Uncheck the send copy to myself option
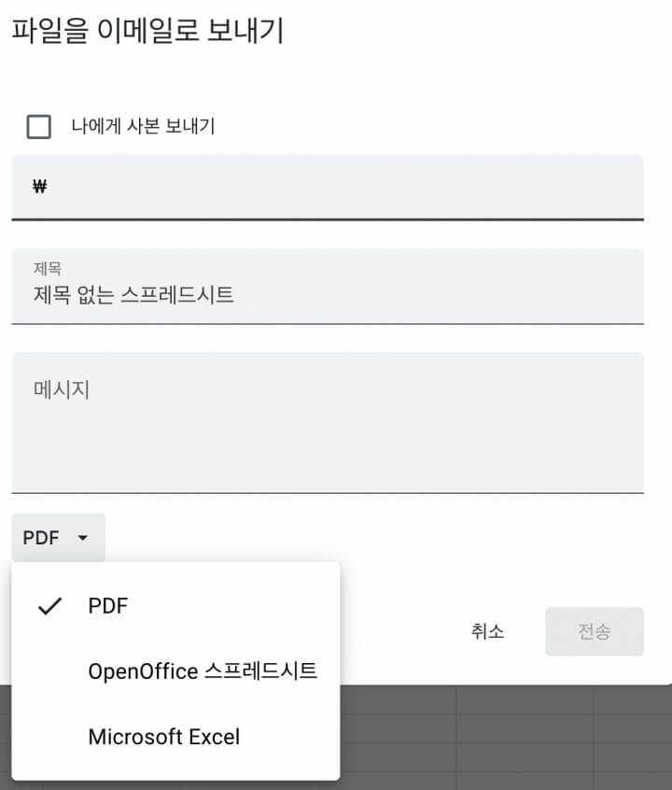The height and width of the screenshot is (790, 672). (x=38, y=125)
